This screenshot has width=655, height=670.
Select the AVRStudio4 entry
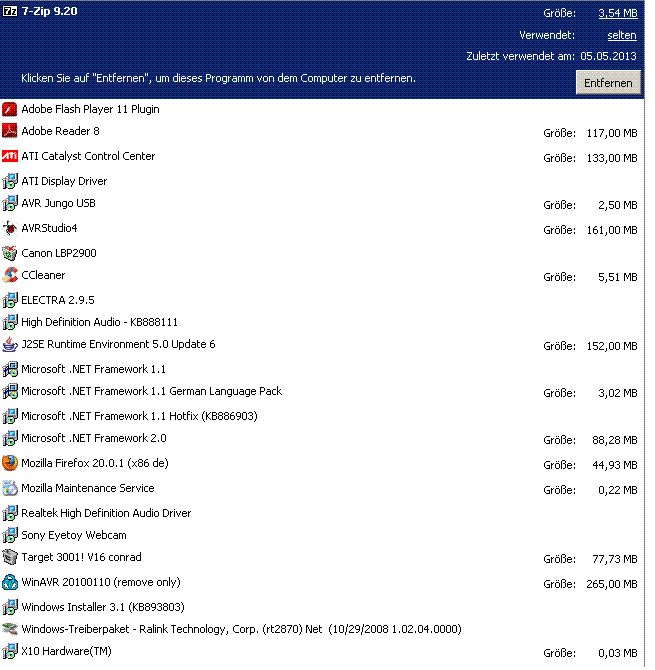tap(49, 228)
